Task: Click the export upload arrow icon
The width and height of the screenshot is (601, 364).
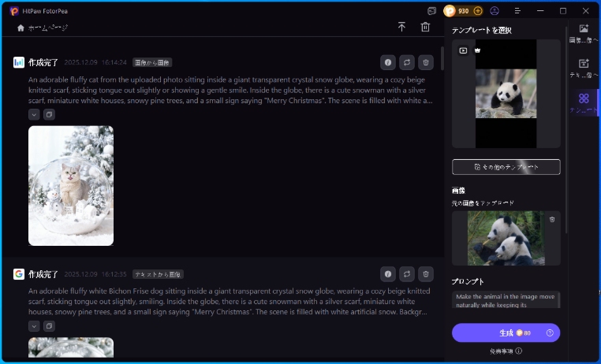Action: click(401, 27)
